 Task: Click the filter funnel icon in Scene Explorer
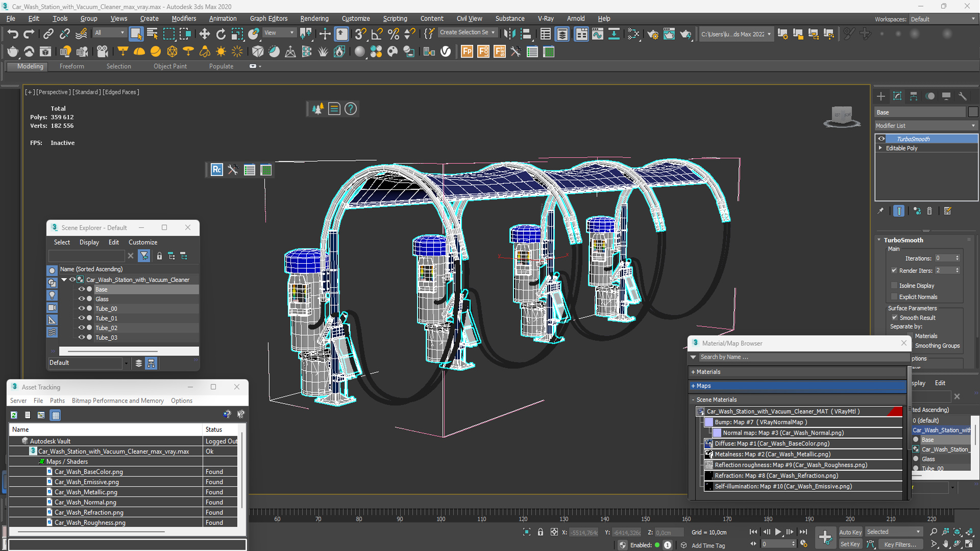coord(144,256)
